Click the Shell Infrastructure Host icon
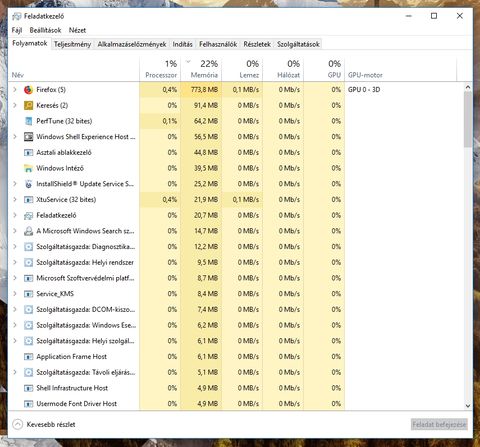The height and width of the screenshot is (447, 480). coord(28,388)
